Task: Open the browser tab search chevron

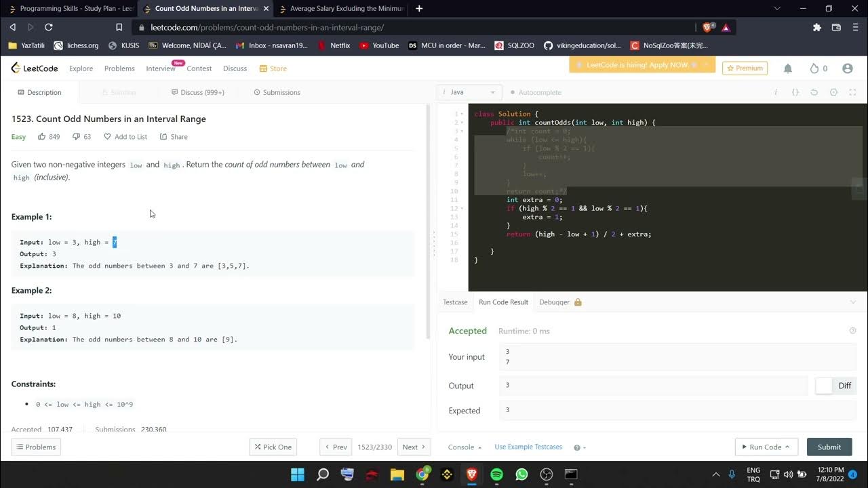Action: (x=776, y=9)
